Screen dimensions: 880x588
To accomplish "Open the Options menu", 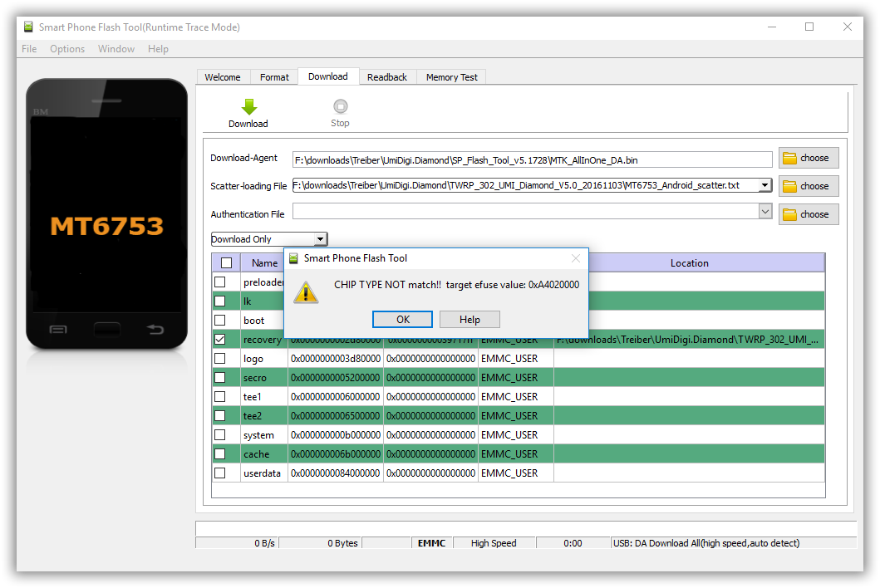I will tap(67, 49).
